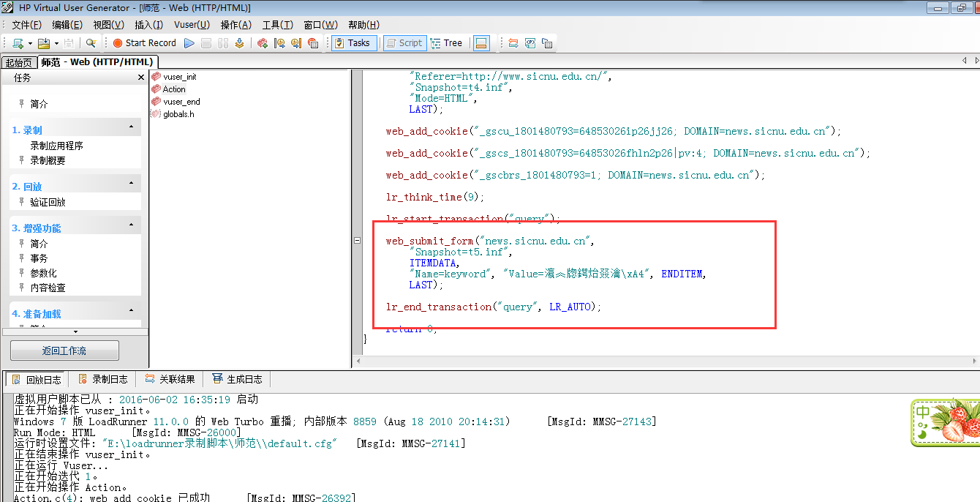This screenshot has width=980, height=502.
Task: Open the dropdown arrow beside New Script
Action: [30, 43]
